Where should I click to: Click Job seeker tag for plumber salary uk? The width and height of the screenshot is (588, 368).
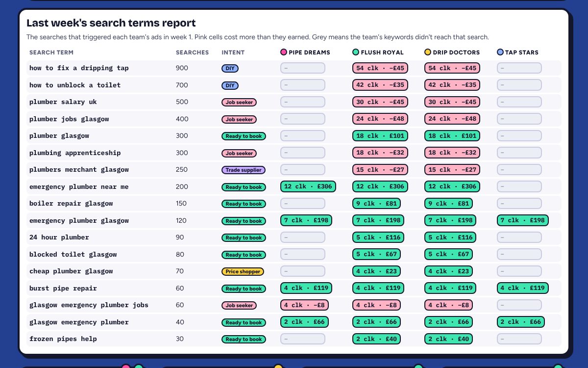pos(239,103)
